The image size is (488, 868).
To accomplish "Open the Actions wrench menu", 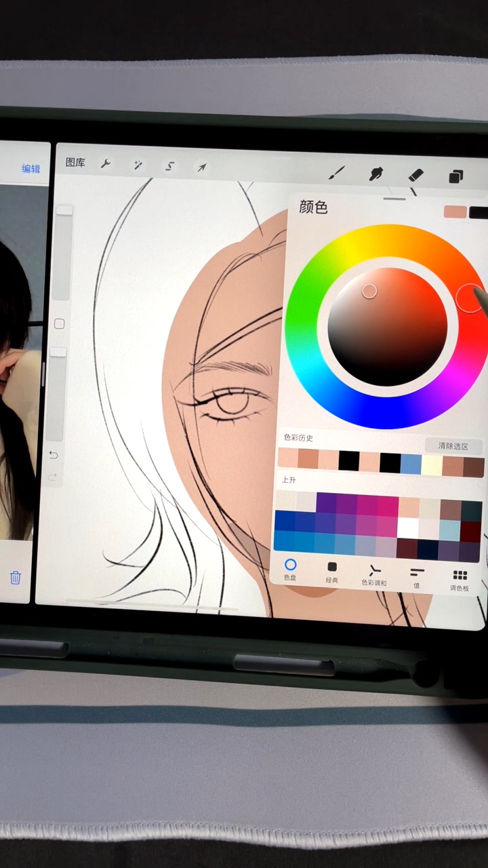I will (106, 163).
